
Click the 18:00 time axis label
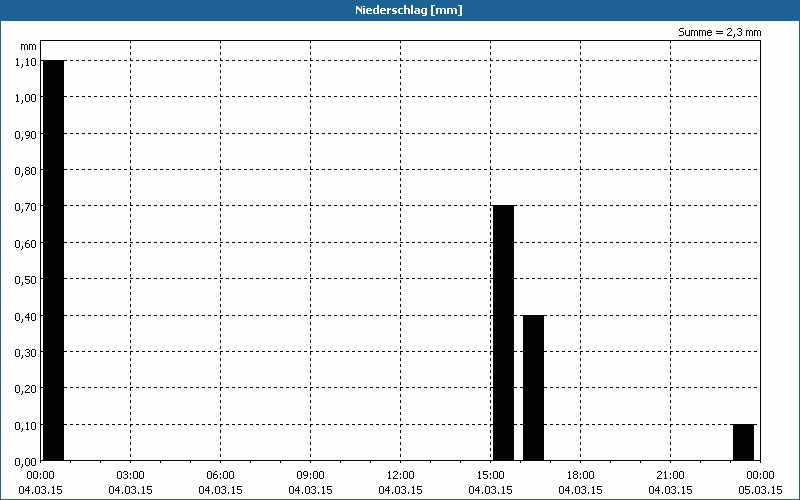click(x=581, y=476)
